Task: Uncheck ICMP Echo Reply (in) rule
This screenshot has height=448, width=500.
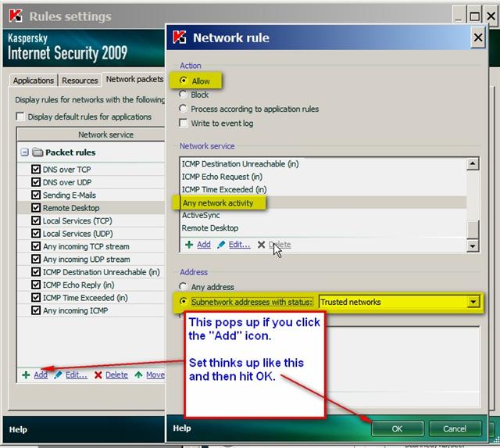Action: (36, 285)
